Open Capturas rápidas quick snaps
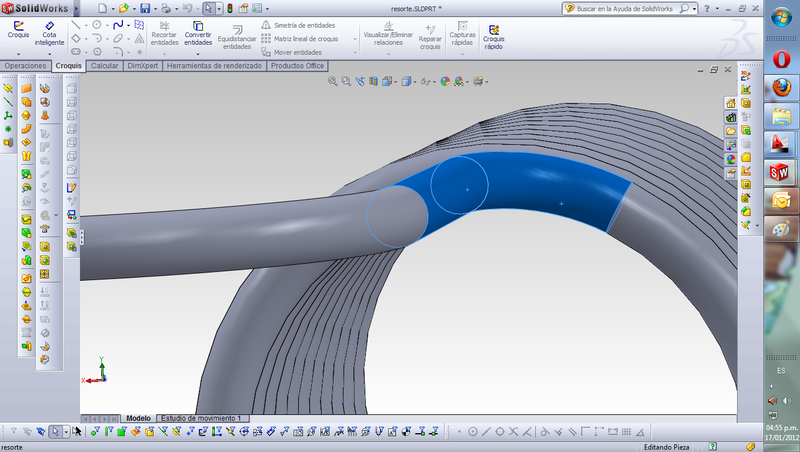 pyautogui.click(x=462, y=34)
